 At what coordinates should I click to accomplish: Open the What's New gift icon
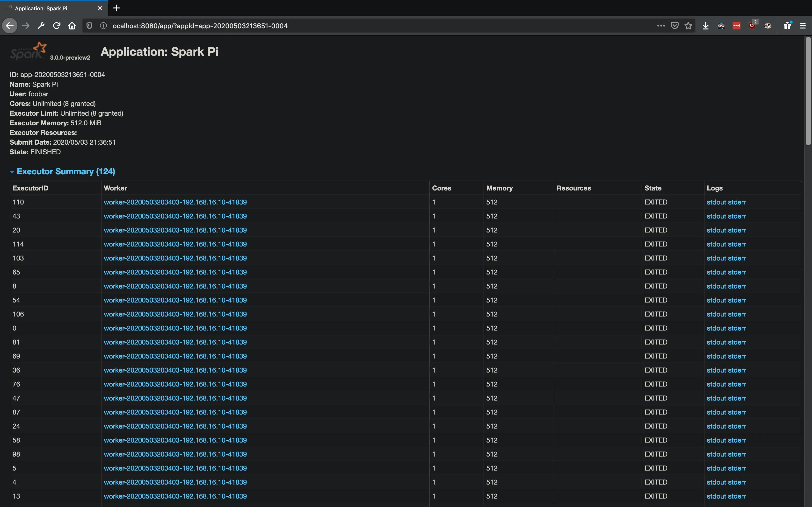coord(787,26)
